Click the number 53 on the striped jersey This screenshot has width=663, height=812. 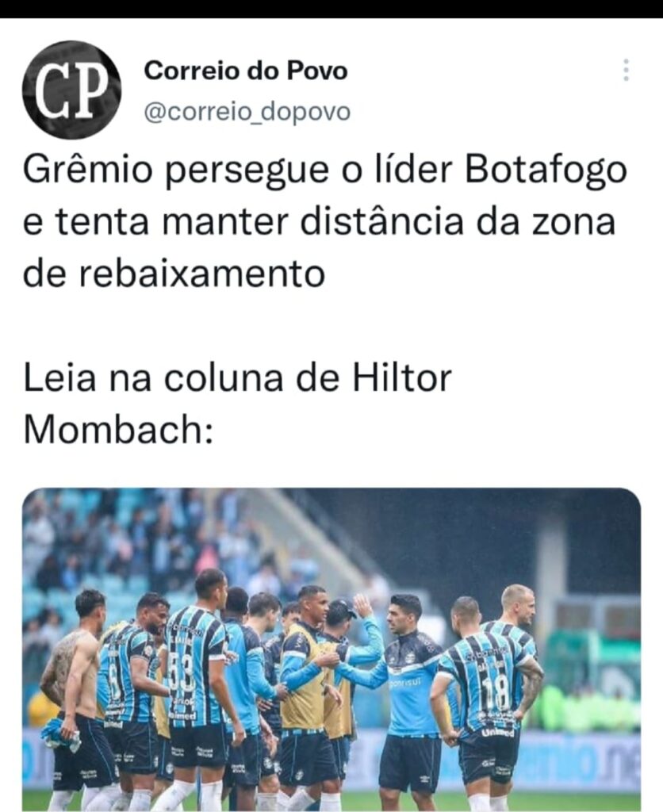[x=182, y=673]
